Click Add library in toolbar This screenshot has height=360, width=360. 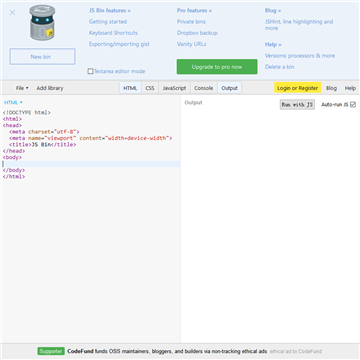50,88
